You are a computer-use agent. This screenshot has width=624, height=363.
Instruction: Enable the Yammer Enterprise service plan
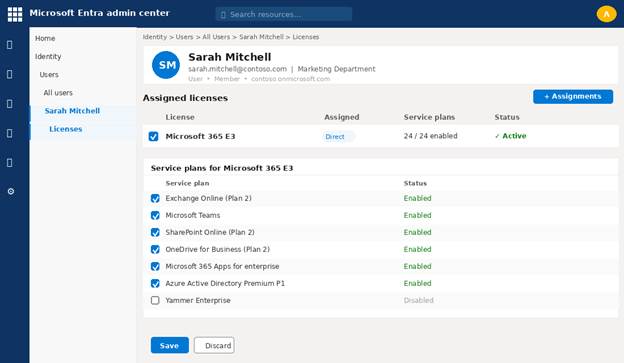click(x=155, y=301)
